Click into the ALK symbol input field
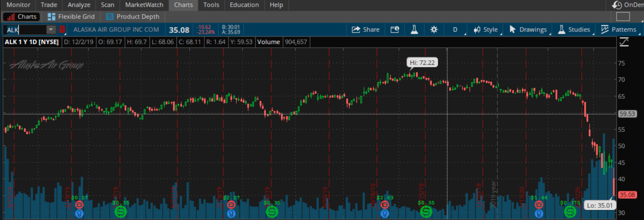The width and height of the screenshot is (644, 220). tap(25, 30)
